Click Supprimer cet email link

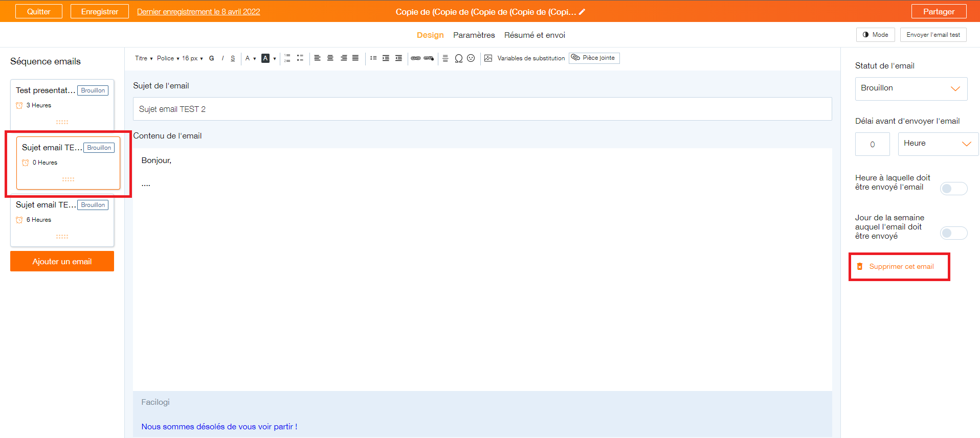[x=896, y=267]
